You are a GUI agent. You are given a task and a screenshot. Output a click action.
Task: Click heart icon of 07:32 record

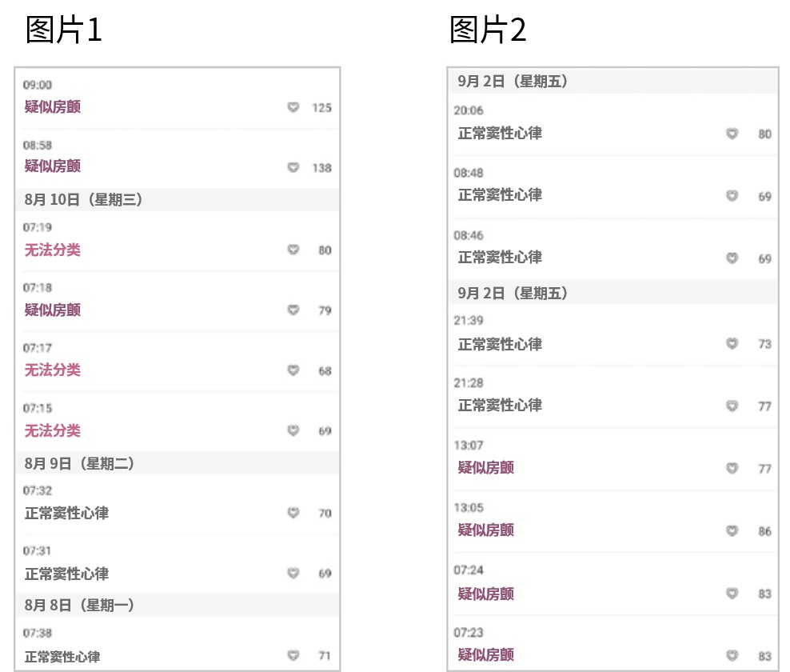(293, 513)
